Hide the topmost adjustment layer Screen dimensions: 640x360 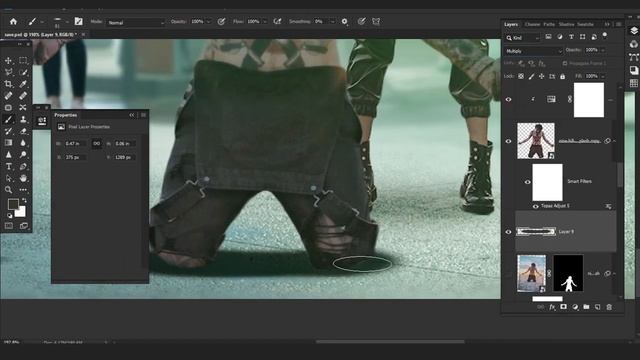(509, 99)
